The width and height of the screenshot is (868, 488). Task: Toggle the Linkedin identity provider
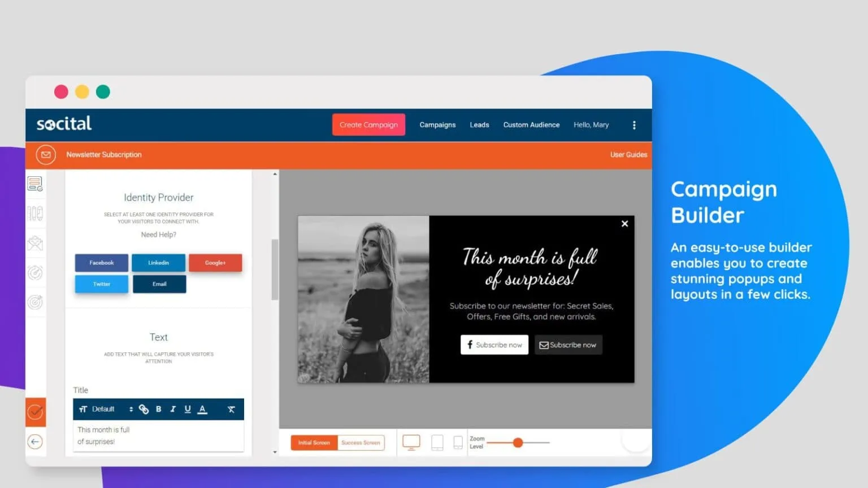[159, 263]
